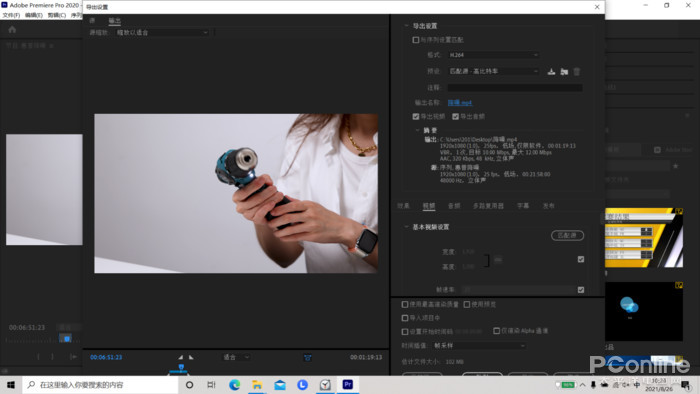Image resolution: width=700 pixels, height=394 pixels.
Task: Click microphone icon in system tray
Action: (x=593, y=385)
